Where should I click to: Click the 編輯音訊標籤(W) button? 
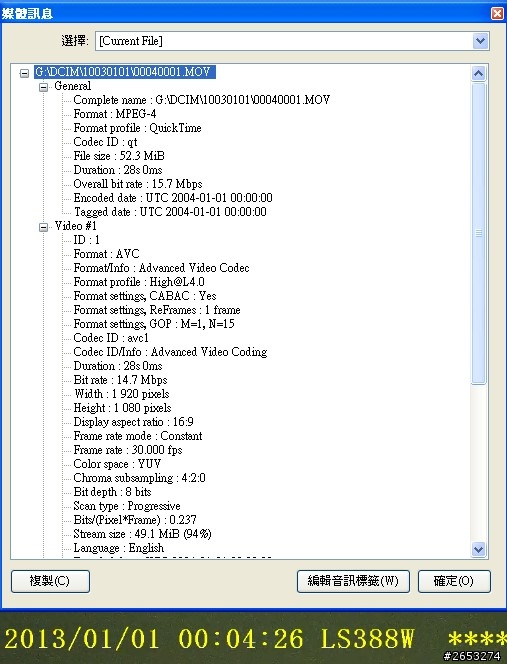tap(353, 581)
